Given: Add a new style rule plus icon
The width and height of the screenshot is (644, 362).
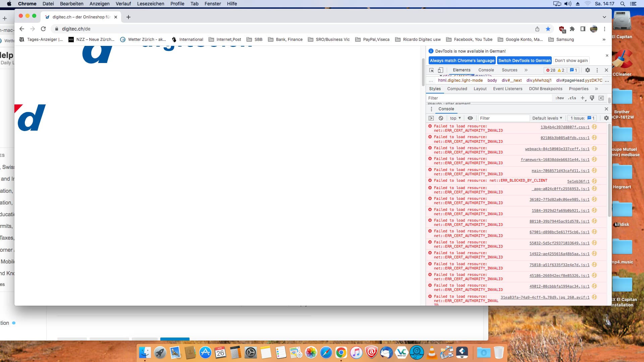Looking at the screenshot, I should [x=583, y=98].
